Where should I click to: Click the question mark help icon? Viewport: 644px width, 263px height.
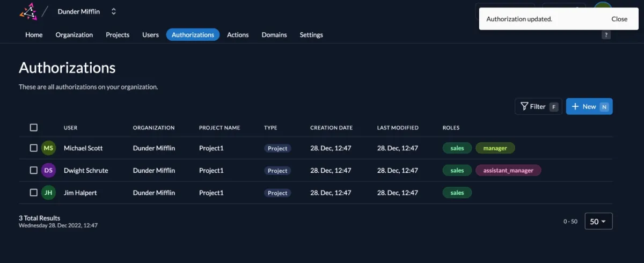tap(606, 35)
